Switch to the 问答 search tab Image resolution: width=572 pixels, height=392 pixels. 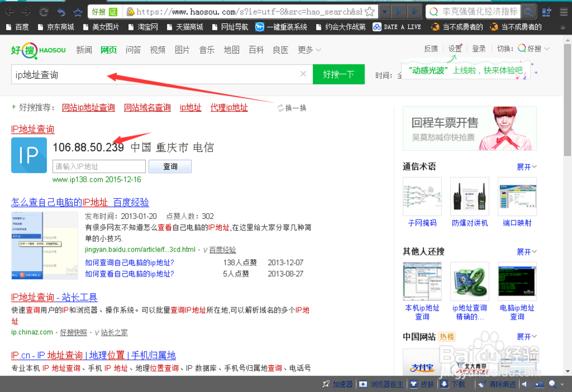(133, 50)
